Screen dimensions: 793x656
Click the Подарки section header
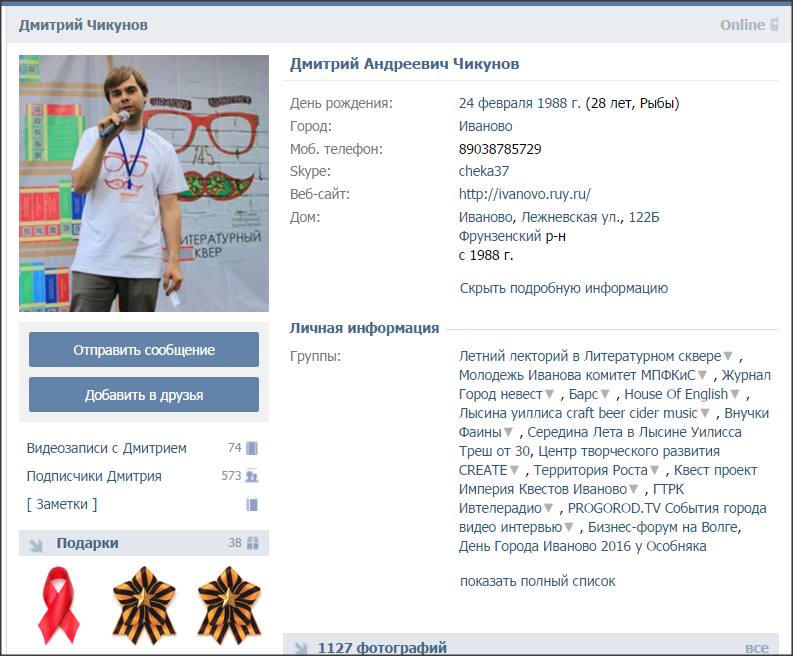coord(144,543)
